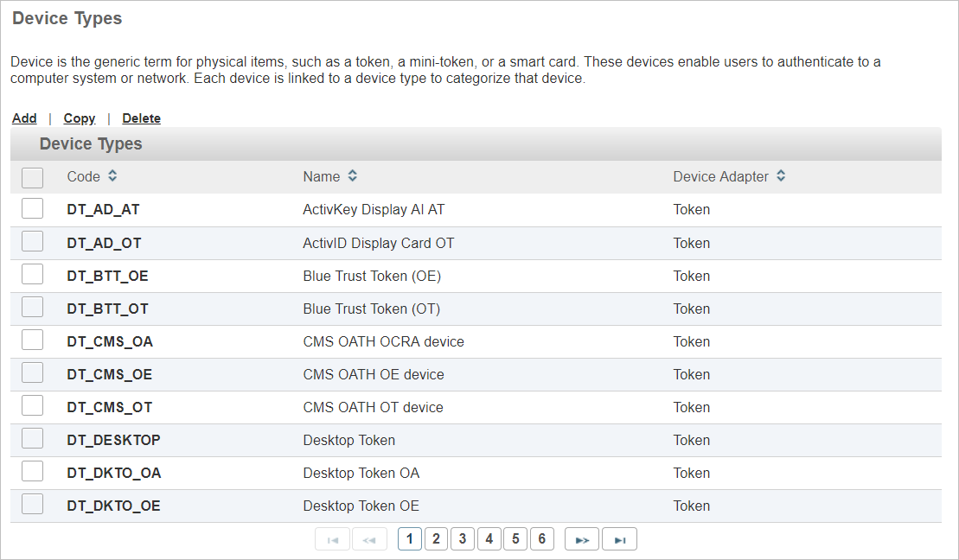Open the Blue Trust Token (OE) entry
This screenshot has width=959, height=560.
point(372,276)
